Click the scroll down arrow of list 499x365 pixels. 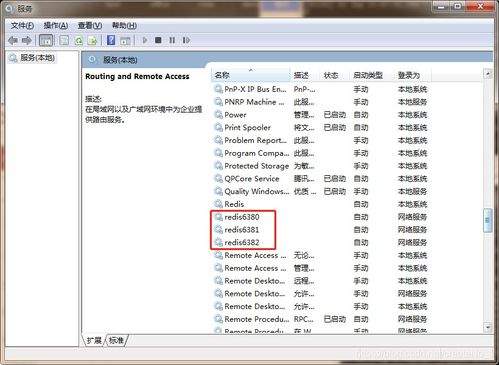[488, 327]
